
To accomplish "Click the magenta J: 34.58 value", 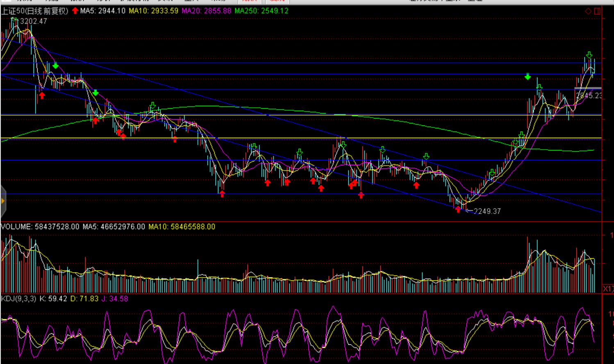I will click(x=115, y=299).
